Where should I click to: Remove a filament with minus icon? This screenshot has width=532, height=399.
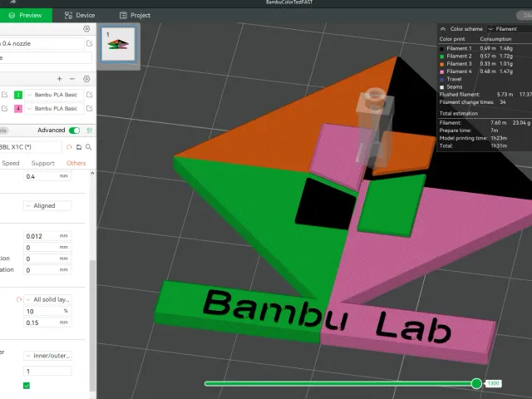point(72,79)
